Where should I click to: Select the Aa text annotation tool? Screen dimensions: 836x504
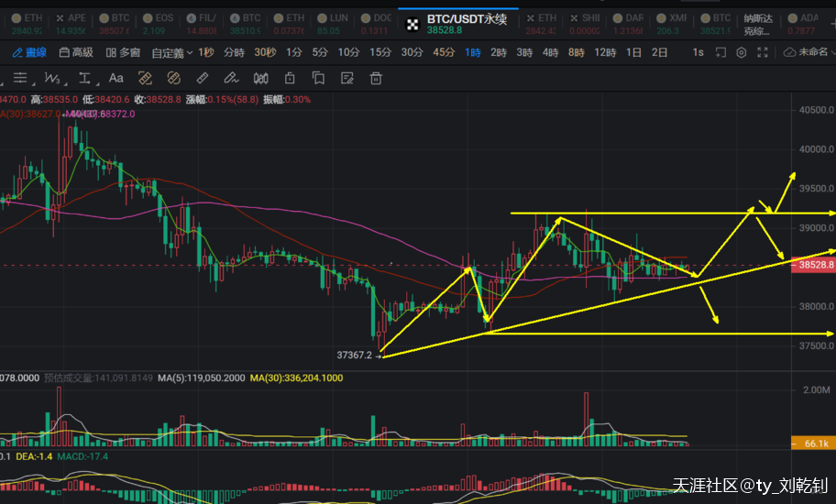coord(116,78)
